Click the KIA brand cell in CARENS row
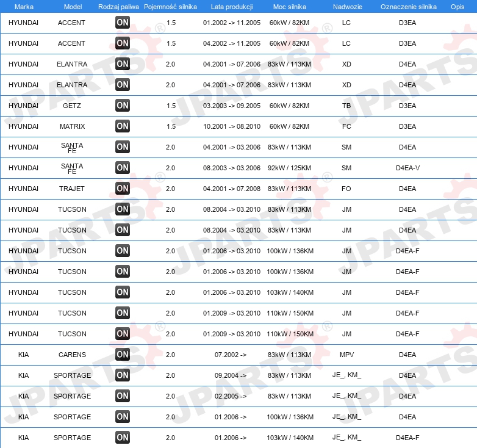The height and width of the screenshot is (448, 477). click(x=23, y=355)
